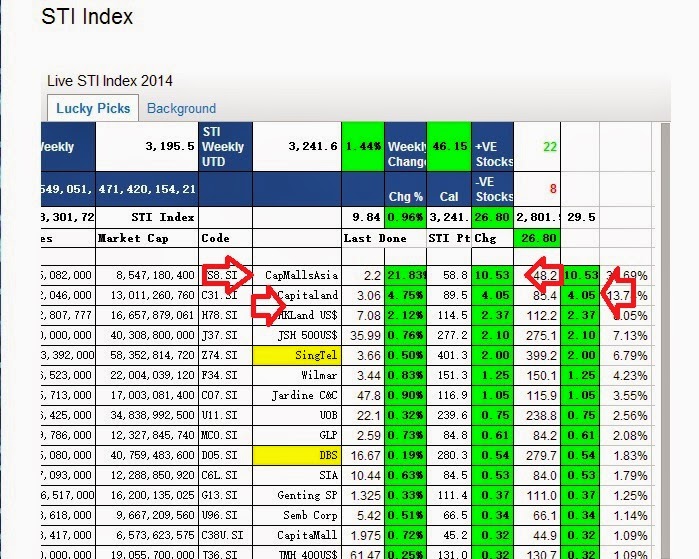
Task: Click last done price 10.44
Action: tap(366, 475)
